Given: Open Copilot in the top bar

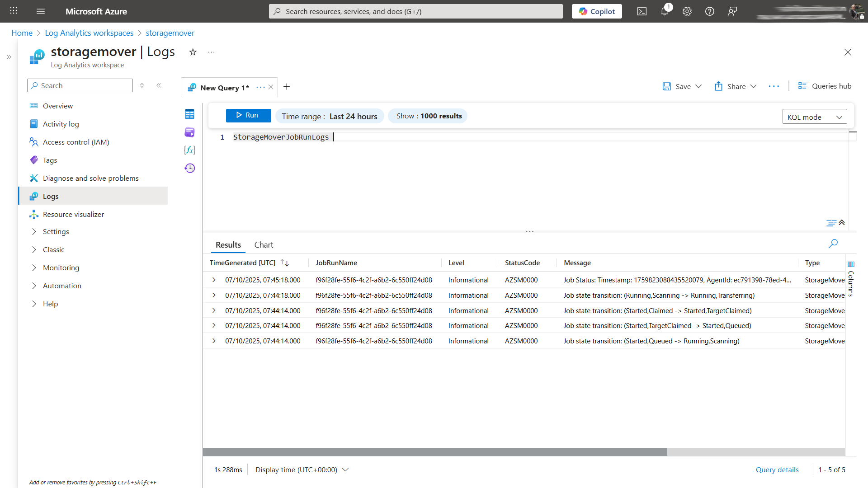Looking at the screenshot, I should 597,11.
